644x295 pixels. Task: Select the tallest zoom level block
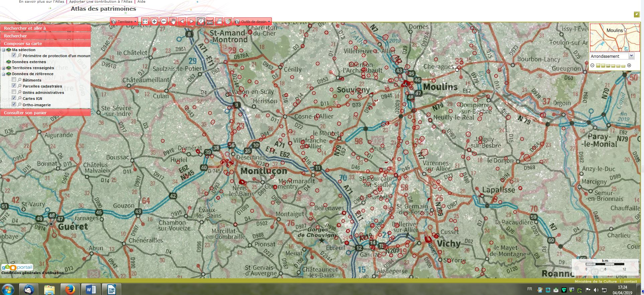[x=598, y=65]
